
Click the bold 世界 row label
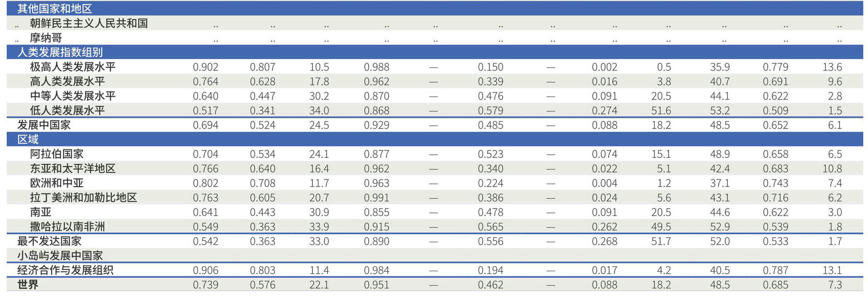pos(28,285)
